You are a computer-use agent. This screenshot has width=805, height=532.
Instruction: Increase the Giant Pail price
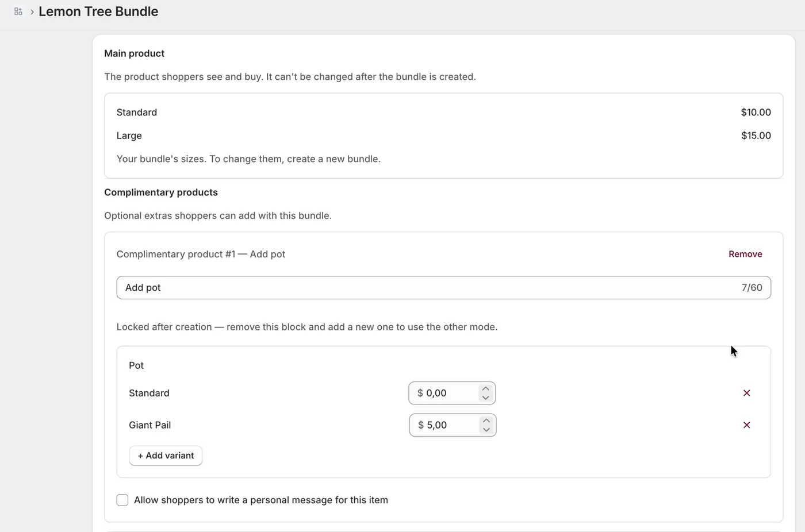click(x=486, y=421)
